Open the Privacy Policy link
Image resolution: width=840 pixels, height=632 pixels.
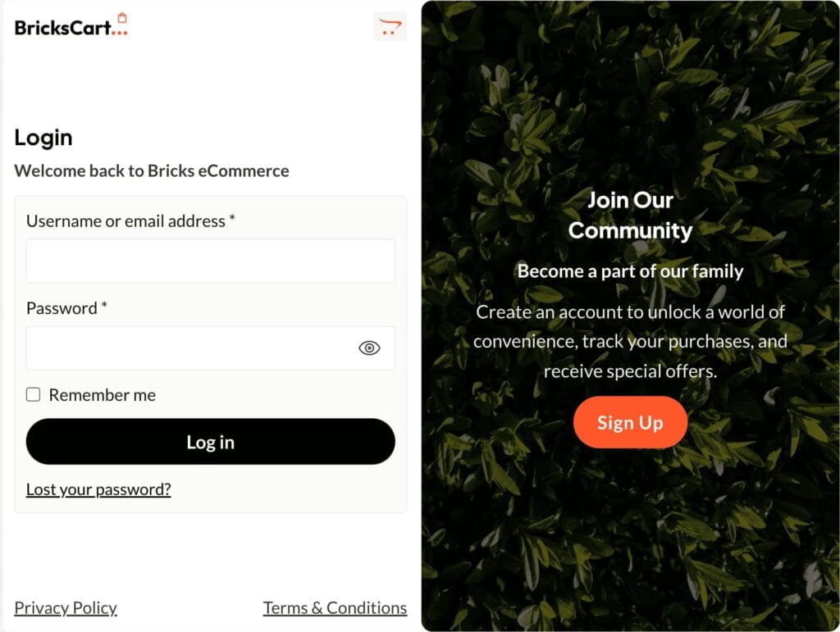[x=66, y=608]
